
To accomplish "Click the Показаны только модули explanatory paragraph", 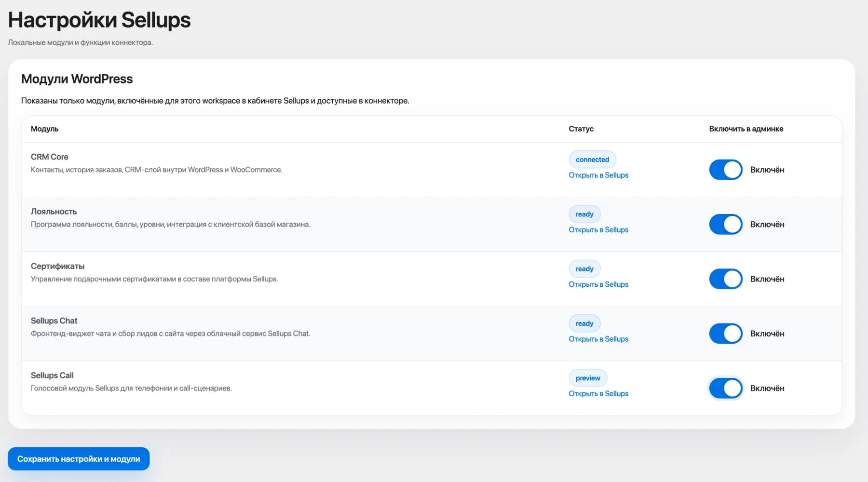I will point(215,101).
